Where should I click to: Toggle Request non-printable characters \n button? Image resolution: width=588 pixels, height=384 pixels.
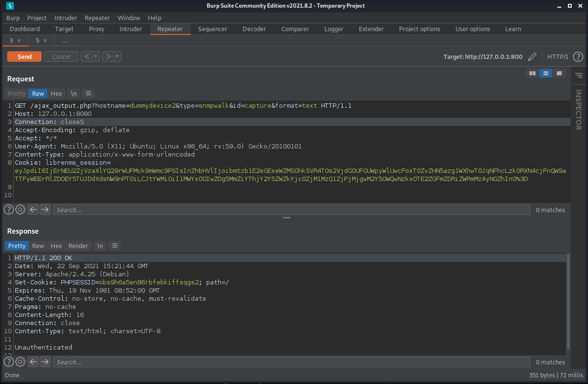point(74,93)
